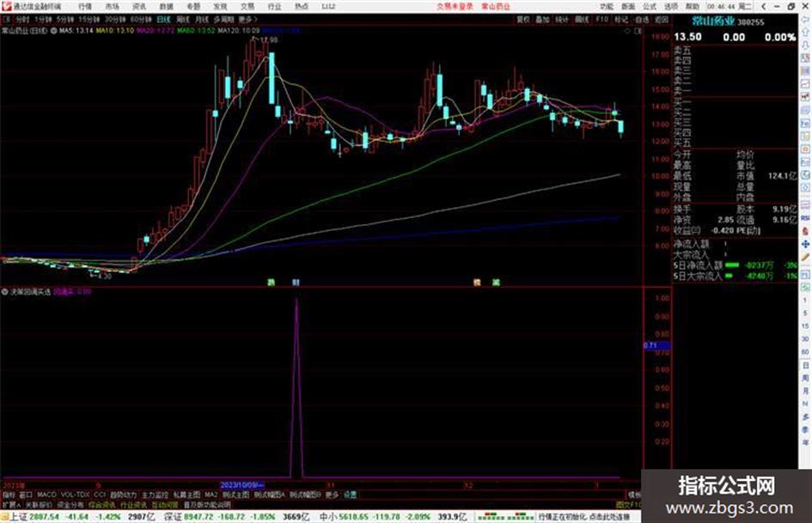Screen dimensions: 812x523
Task: Select the 月线 monthly period tab
Action: click(x=202, y=19)
